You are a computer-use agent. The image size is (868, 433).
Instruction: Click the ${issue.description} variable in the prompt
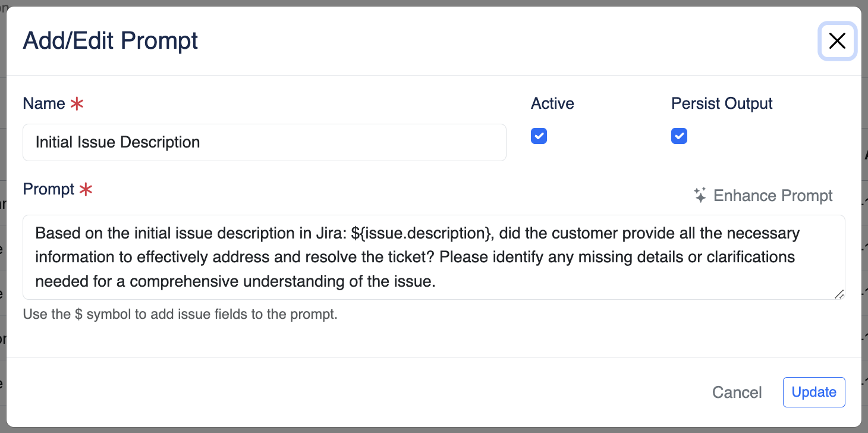point(422,234)
